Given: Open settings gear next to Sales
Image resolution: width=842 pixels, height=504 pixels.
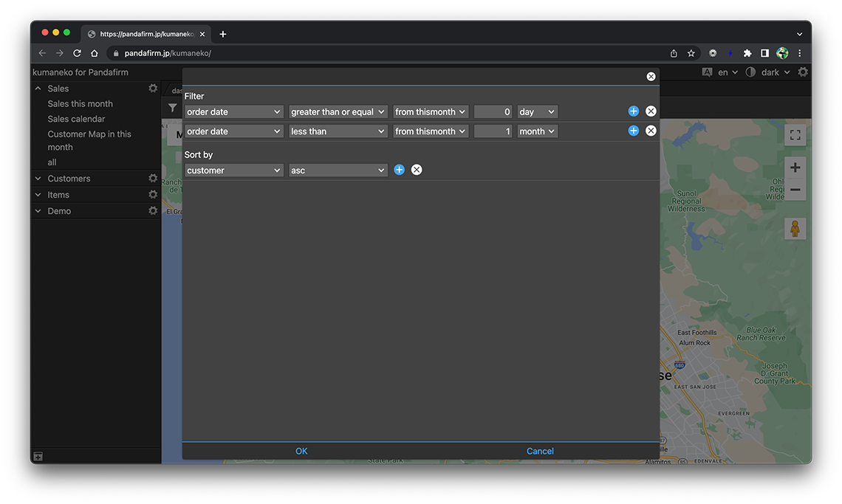Looking at the screenshot, I should click(x=153, y=89).
